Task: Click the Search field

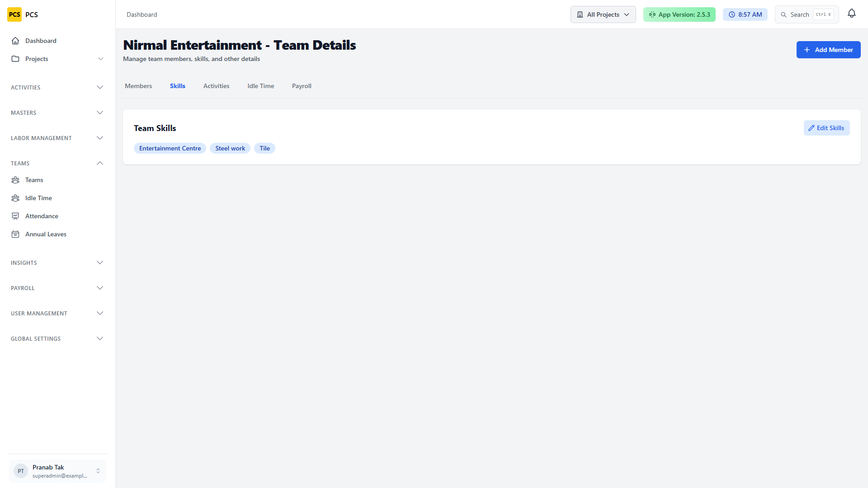Action: 807,14
